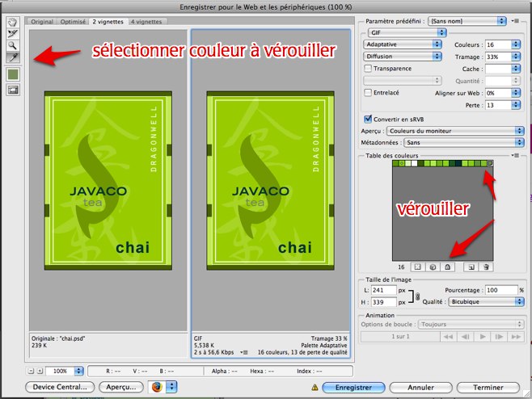
Task: Open the Couleurs count dropdown
Action: click(x=516, y=44)
